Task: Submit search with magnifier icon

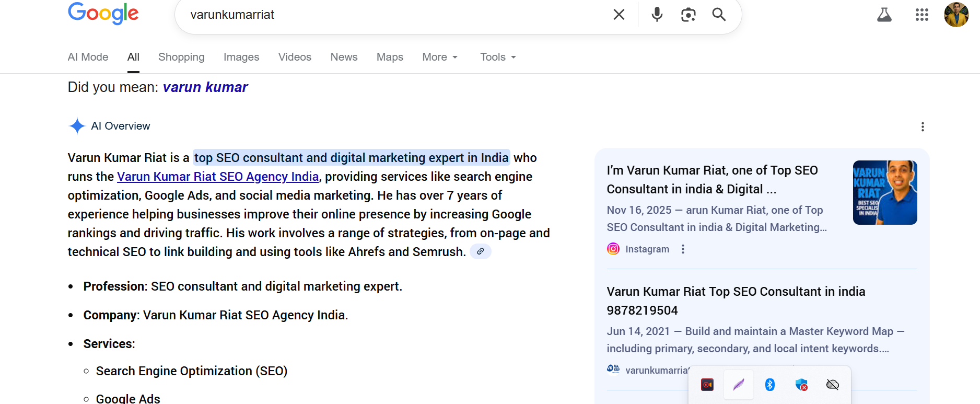Action: click(719, 15)
